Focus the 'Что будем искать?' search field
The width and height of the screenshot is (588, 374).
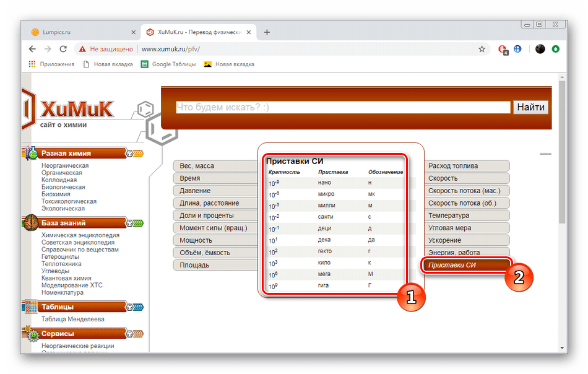pyautogui.click(x=343, y=107)
